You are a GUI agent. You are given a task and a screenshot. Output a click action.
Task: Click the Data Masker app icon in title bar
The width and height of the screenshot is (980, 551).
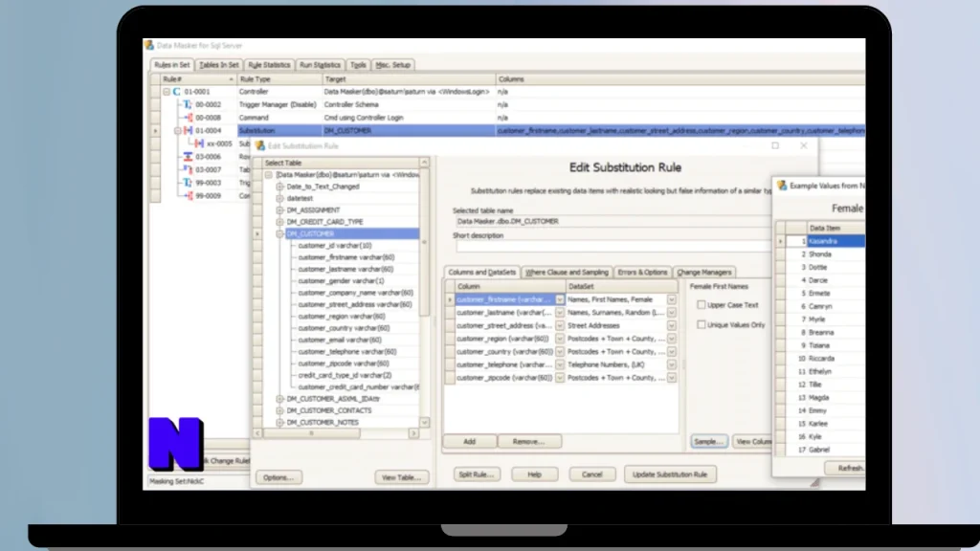tap(149, 46)
